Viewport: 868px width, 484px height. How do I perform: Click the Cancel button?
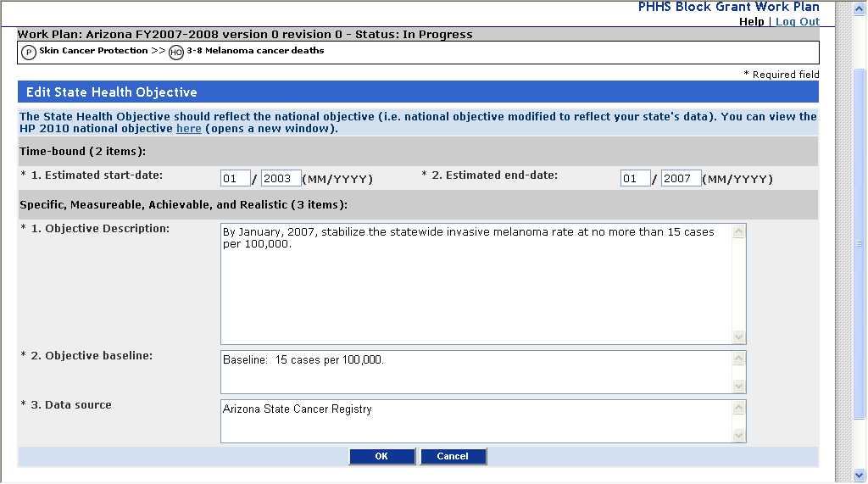[x=453, y=456]
